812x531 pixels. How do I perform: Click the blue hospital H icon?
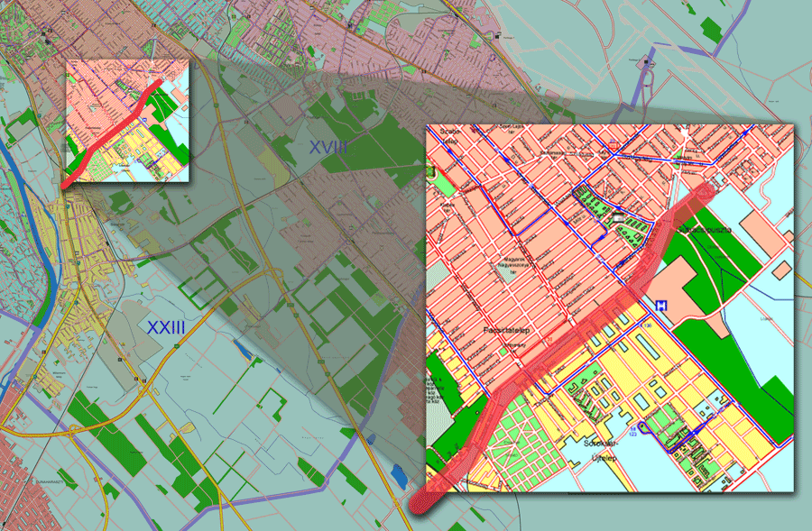pyautogui.click(x=662, y=307)
